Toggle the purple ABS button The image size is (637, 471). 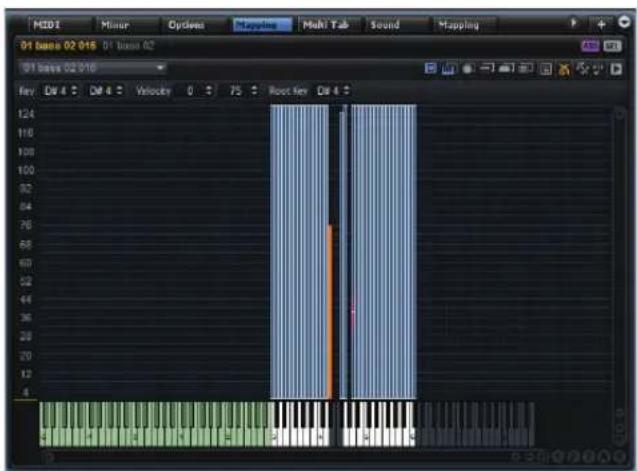click(590, 46)
